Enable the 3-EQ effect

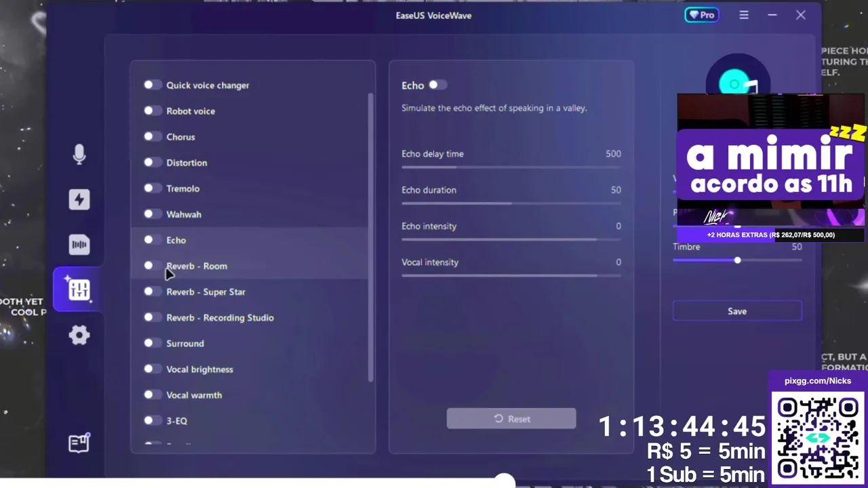(x=153, y=420)
